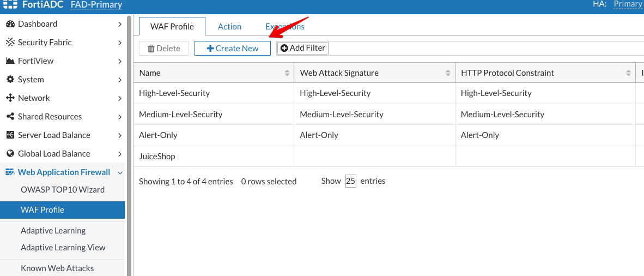Collapse the Web Application Firewall section
The image size is (644, 276).
coord(120,172)
